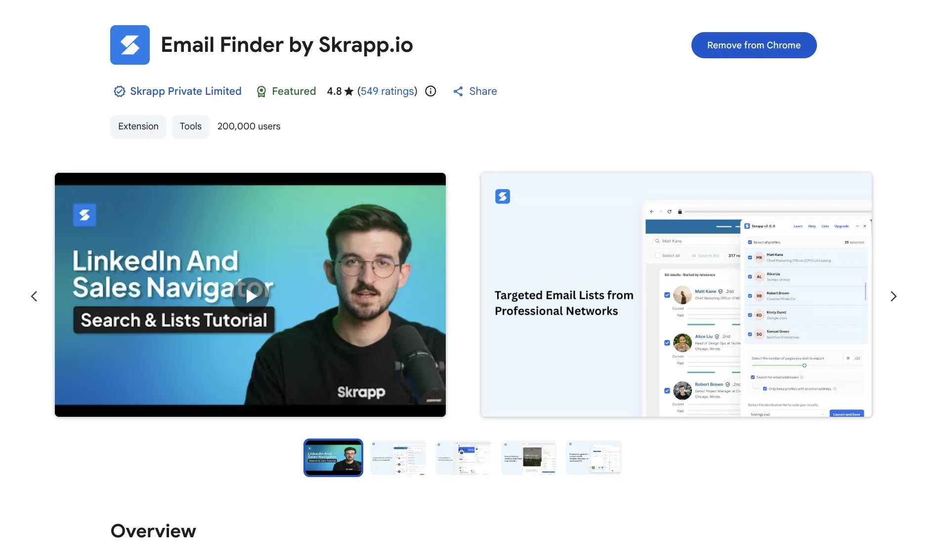Select the second screenshot thumbnail
This screenshot has height=560, width=941.
pyautogui.click(x=398, y=458)
